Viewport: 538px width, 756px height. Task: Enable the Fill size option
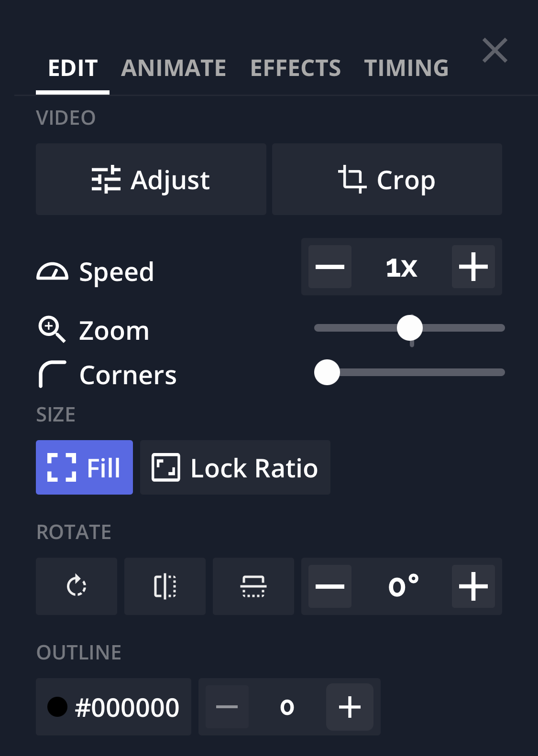(x=84, y=467)
